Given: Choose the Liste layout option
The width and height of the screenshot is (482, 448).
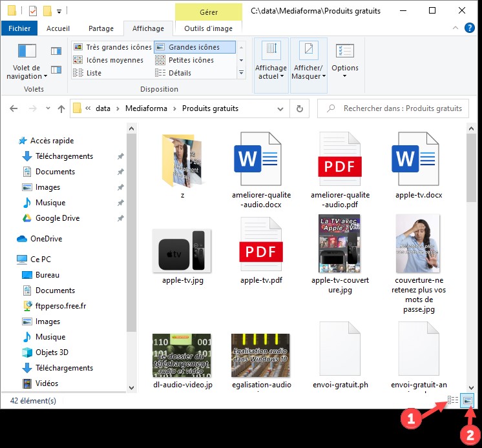Looking at the screenshot, I should [x=94, y=73].
